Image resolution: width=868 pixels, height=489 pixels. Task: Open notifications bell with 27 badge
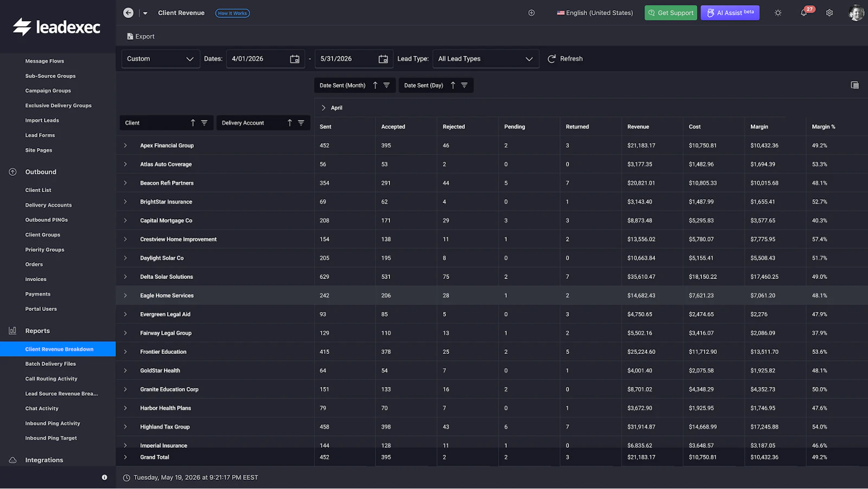pyautogui.click(x=804, y=13)
